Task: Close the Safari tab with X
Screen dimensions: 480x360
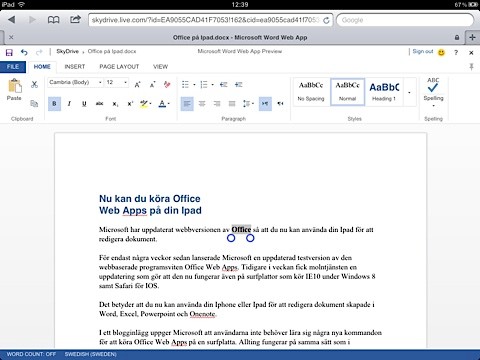Action: pos(11,37)
